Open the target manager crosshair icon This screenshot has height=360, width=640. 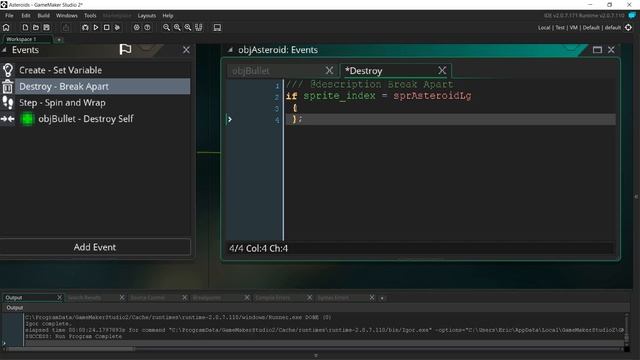point(629,27)
